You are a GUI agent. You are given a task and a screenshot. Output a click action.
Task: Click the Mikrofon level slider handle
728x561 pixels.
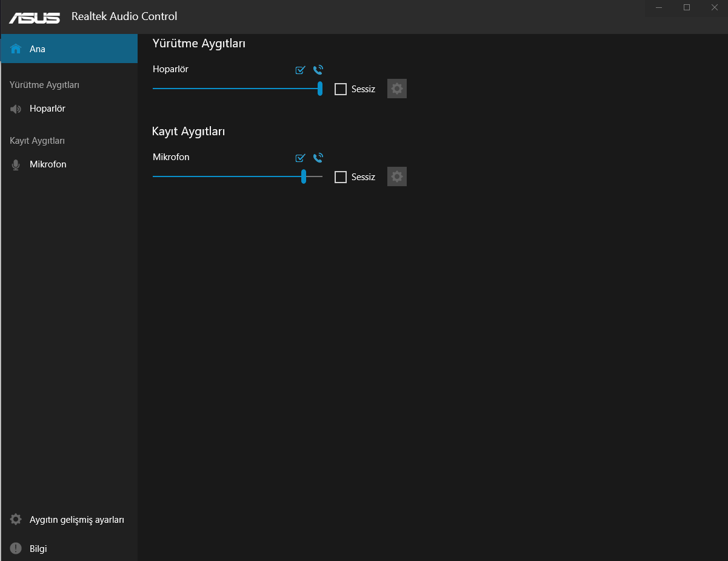coord(304,176)
